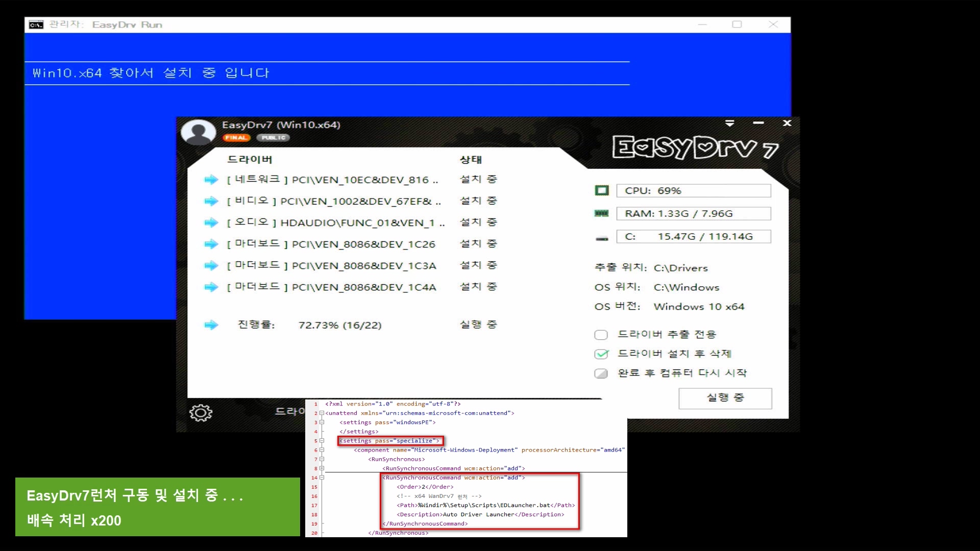Image resolution: width=980 pixels, height=551 pixels.
Task: Click the C: drive disk icon
Action: (x=602, y=238)
